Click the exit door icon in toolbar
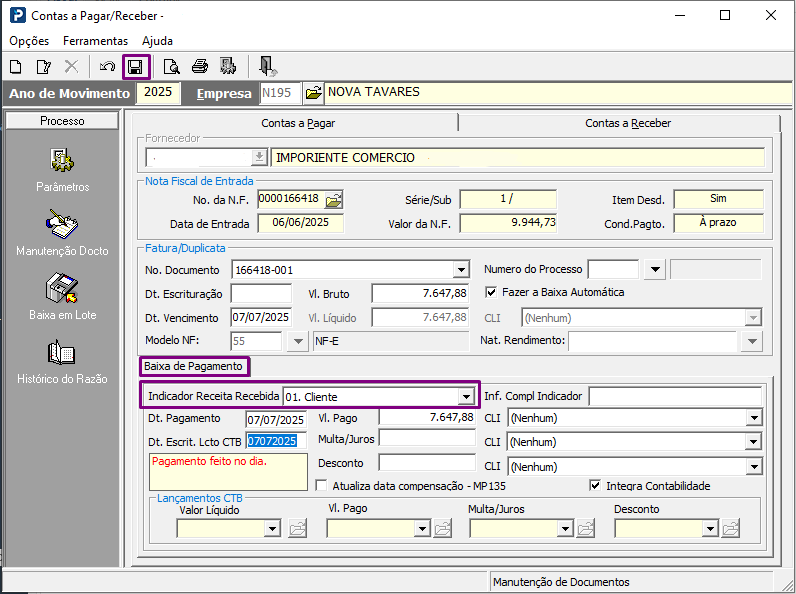Screen dimensions: 796x594 tap(266, 67)
